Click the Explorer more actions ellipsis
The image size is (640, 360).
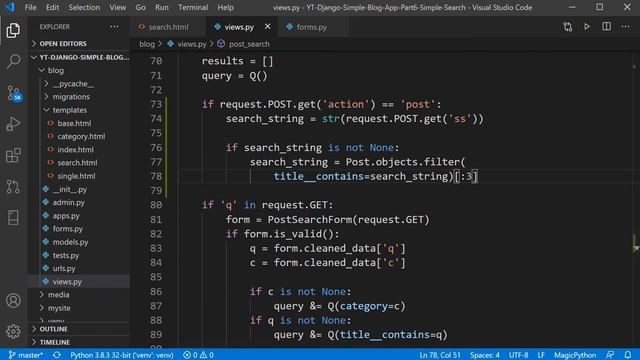(x=114, y=27)
